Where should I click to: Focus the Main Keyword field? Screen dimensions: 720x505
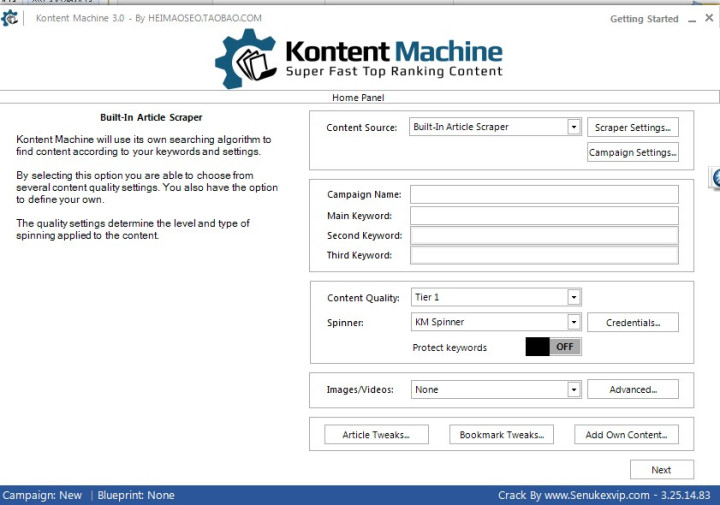[544, 215]
